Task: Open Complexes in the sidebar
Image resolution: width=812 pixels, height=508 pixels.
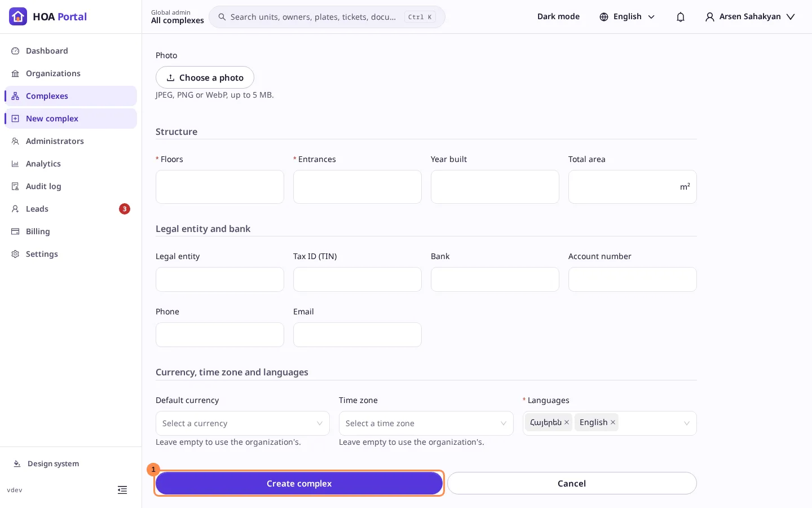Action: click(71, 96)
